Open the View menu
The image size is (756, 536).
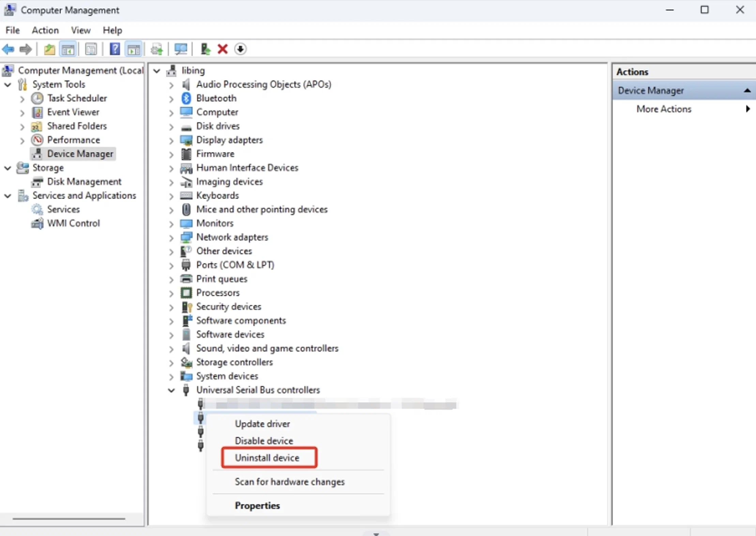[x=81, y=30]
